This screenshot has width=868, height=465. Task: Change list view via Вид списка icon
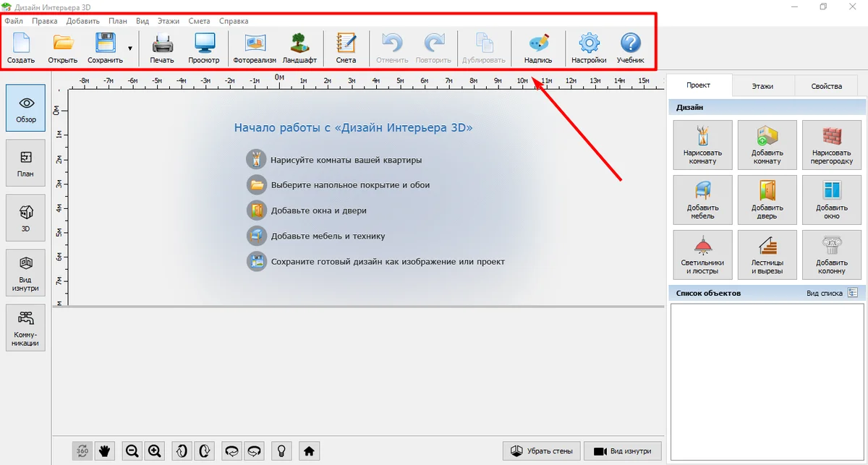[853, 293]
